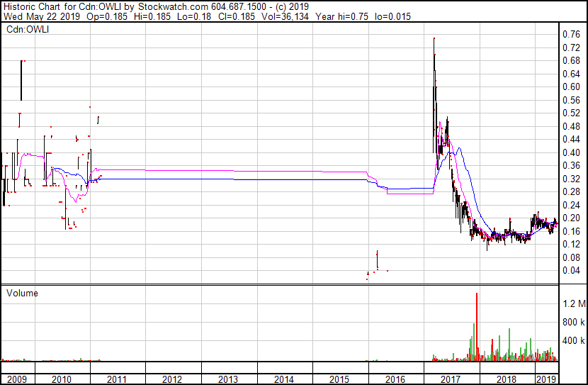588x385 pixels.
Task: Click the 0.40 price axis label
Action: (570, 152)
